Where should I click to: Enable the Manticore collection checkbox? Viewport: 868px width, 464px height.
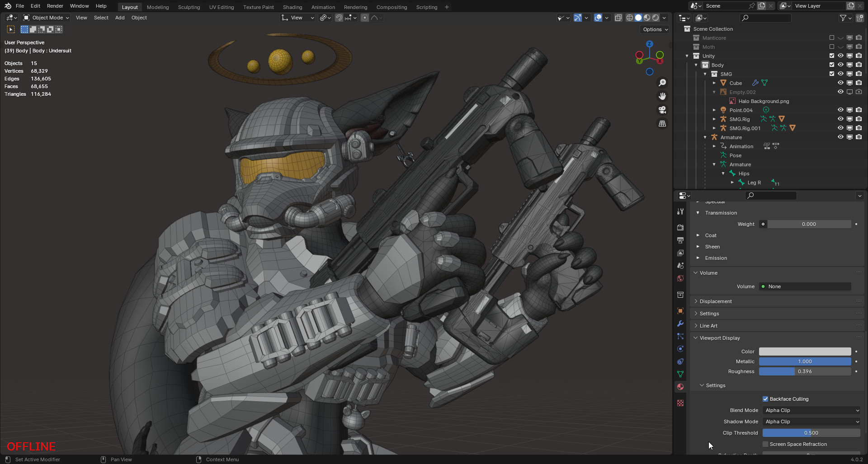point(832,38)
